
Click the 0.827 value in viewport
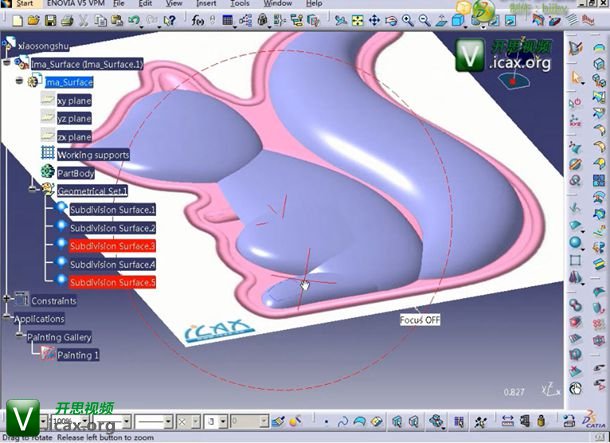click(514, 392)
